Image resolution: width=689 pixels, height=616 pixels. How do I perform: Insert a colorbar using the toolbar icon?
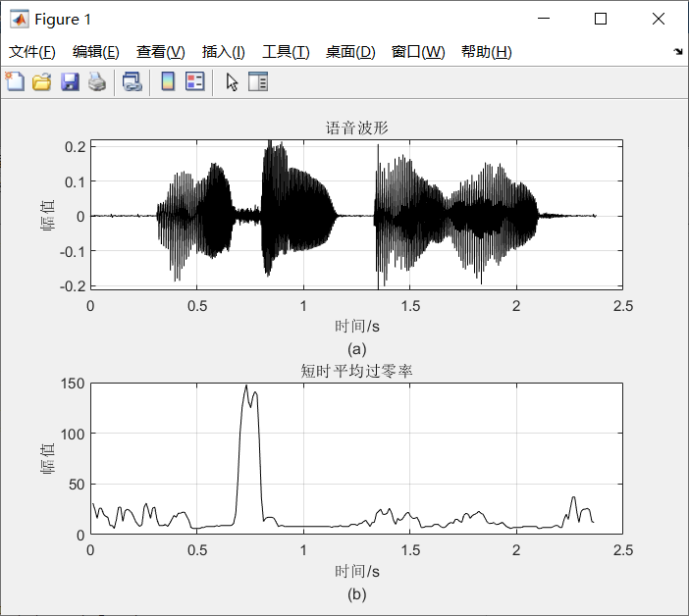tap(168, 81)
